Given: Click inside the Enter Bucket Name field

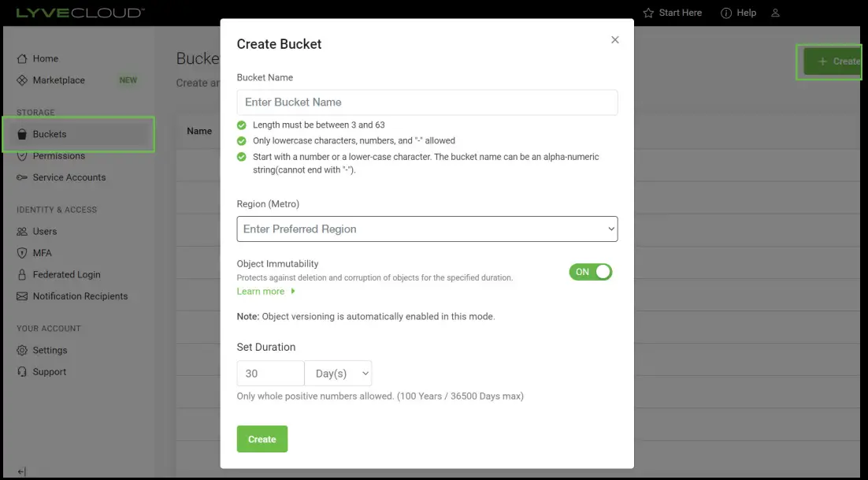Looking at the screenshot, I should click(427, 102).
